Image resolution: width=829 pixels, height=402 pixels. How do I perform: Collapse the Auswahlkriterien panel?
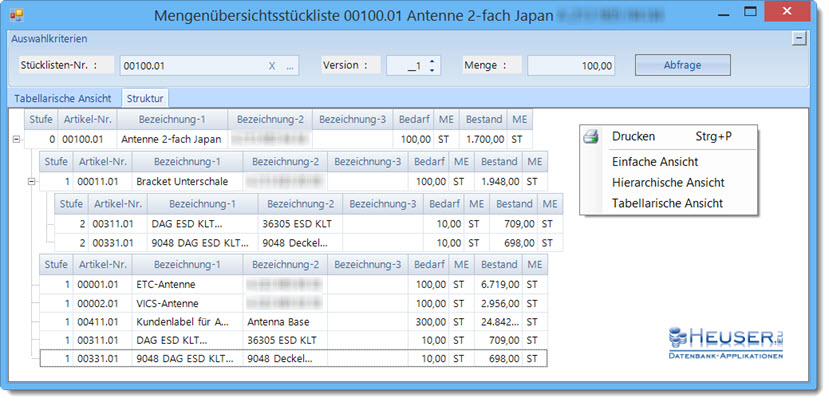pos(798,38)
